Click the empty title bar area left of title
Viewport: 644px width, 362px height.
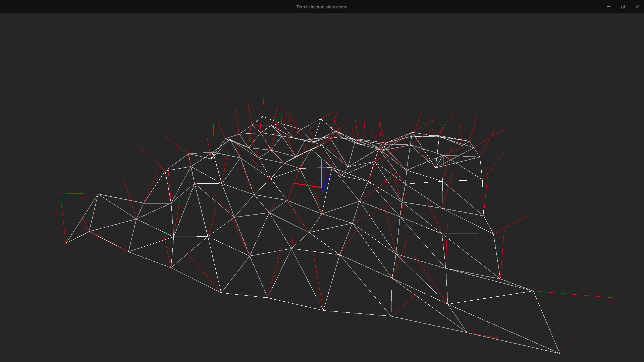click(x=134, y=7)
